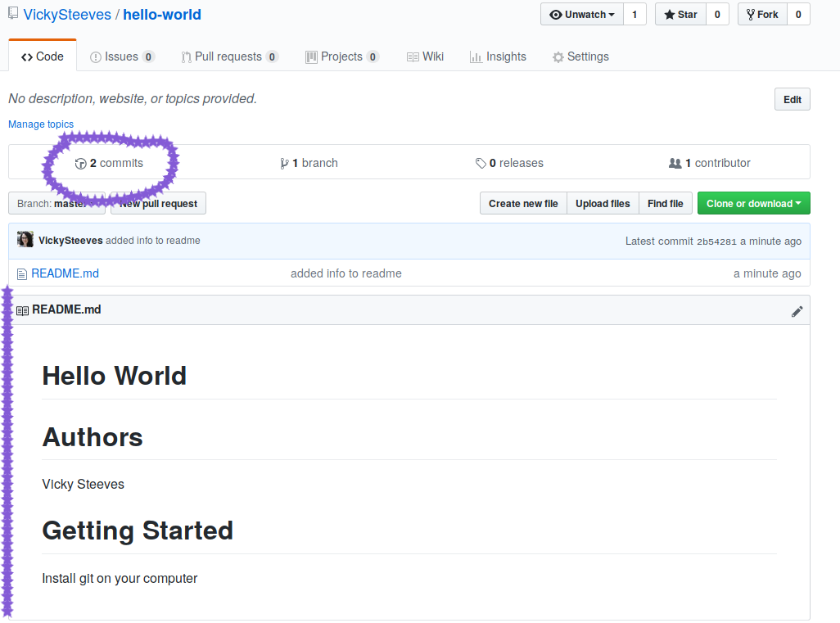Open the README.md file link
This screenshot has height=623, width=840.
click(x=65, y=273)
